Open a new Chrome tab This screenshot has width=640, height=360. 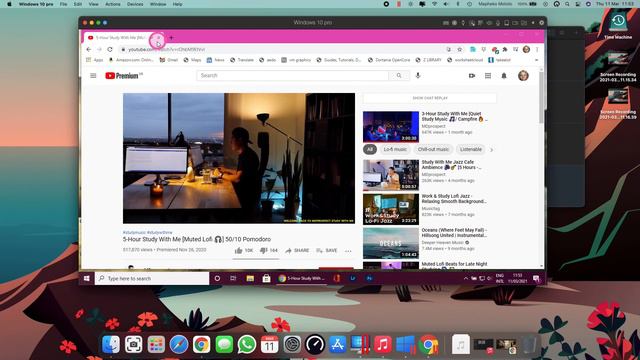click(171, 38)
